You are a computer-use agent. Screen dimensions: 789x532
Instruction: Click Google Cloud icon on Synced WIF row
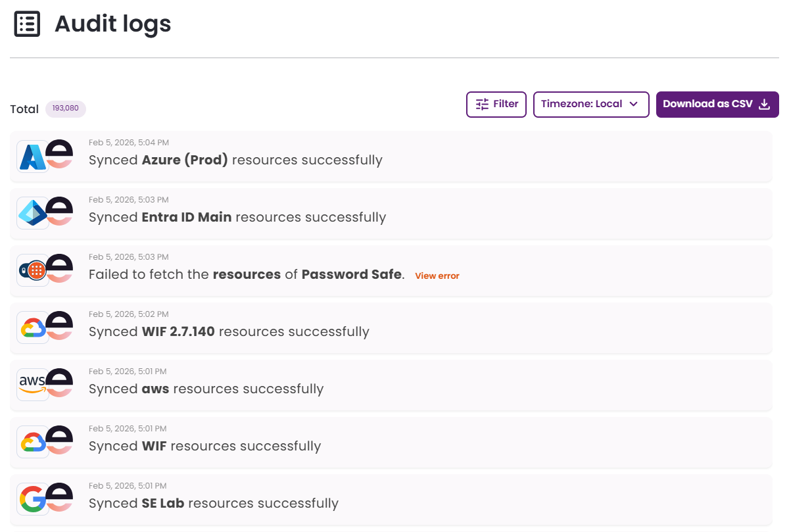[x=32, y=442]
